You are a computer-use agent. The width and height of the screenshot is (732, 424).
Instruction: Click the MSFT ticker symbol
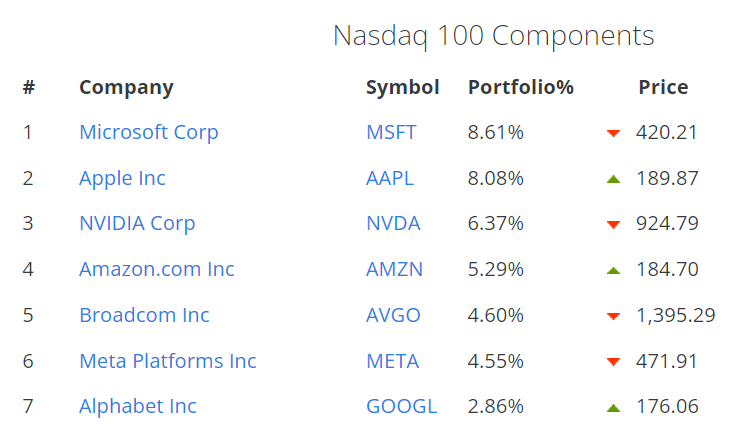(x=391, y=132)
